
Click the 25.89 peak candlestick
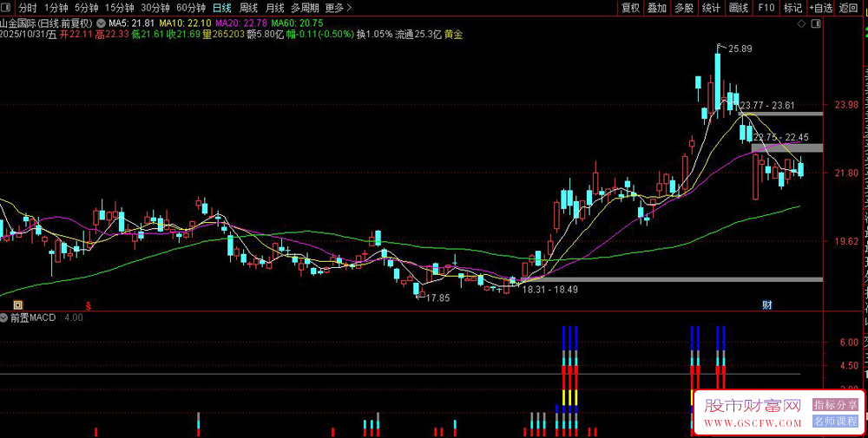[718, 78]
